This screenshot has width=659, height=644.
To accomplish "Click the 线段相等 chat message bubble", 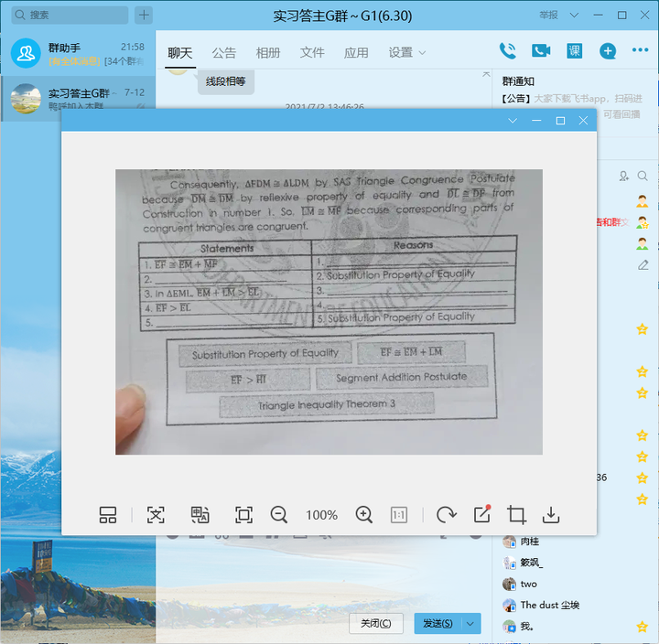I will (x=226, y=81).
